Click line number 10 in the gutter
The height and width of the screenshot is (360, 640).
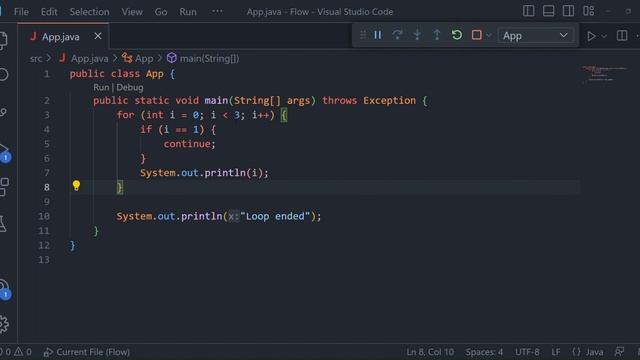[x=44, y=216]
